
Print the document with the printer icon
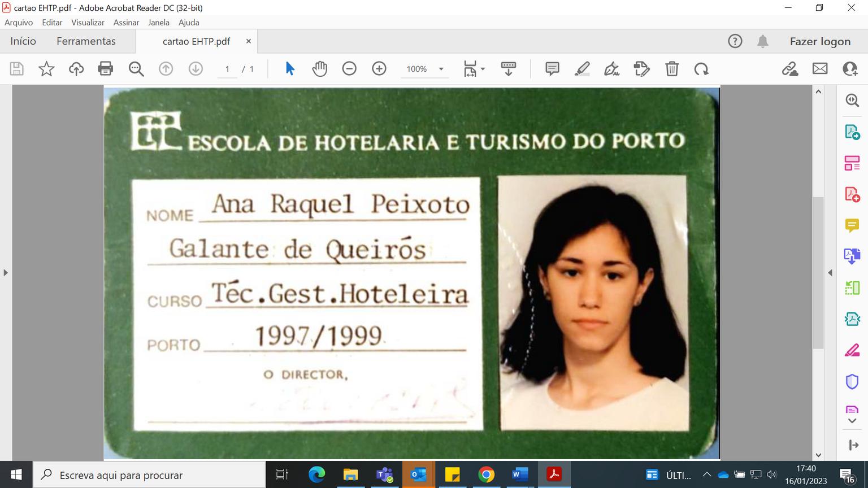106,69
